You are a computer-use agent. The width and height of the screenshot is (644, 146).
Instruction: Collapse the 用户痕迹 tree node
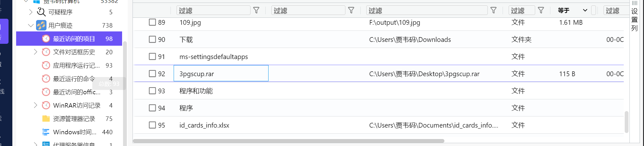coord(31,25)
